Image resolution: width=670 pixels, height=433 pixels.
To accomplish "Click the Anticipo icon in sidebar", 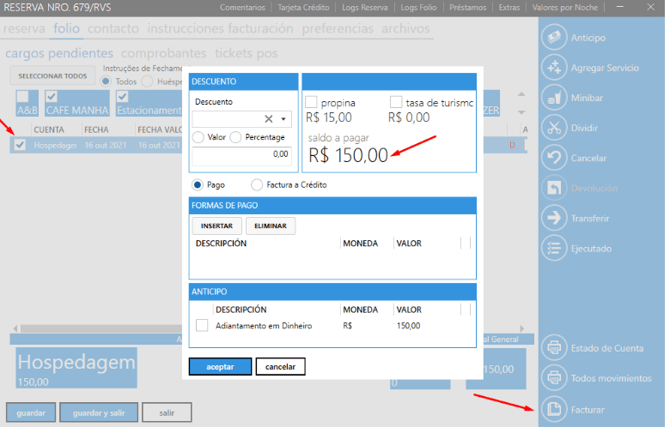I will click(x=554, y=38).
